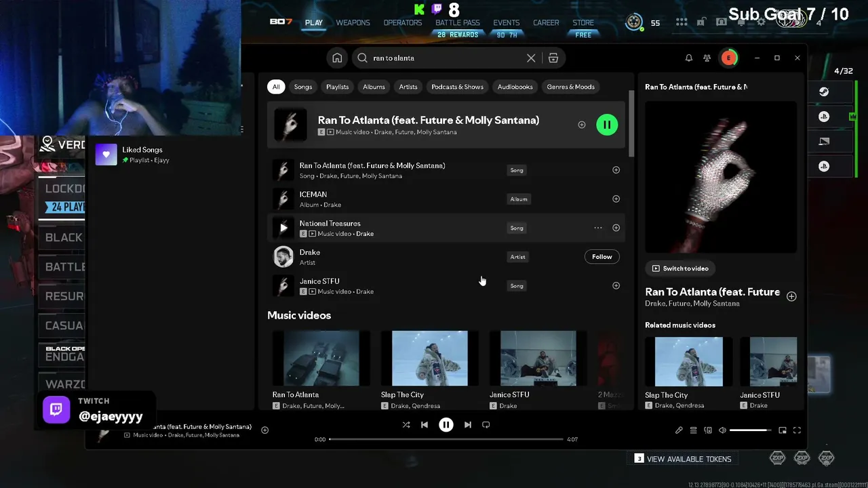868x488 pixels.
Task: Add now-playing track to library in side panel
Action: (791, 296)
